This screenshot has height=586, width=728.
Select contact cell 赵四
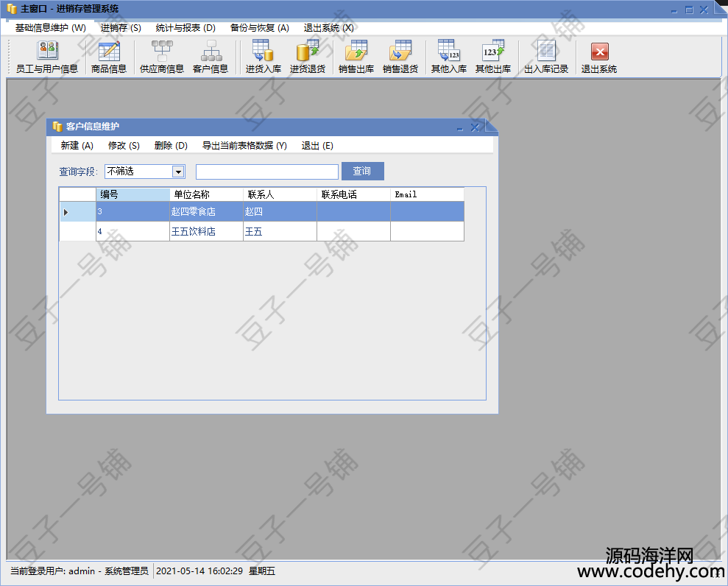pyautogui.click(x=280, y=212)
